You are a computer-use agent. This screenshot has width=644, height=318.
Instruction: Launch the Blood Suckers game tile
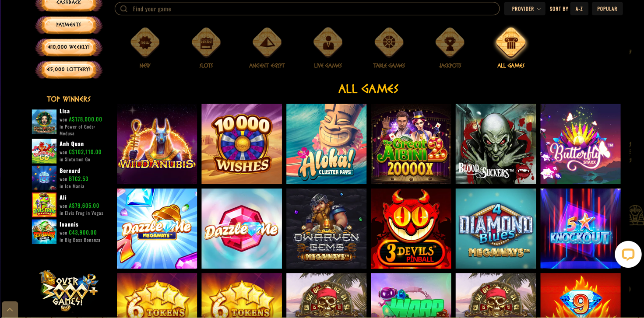pos(496,144)
